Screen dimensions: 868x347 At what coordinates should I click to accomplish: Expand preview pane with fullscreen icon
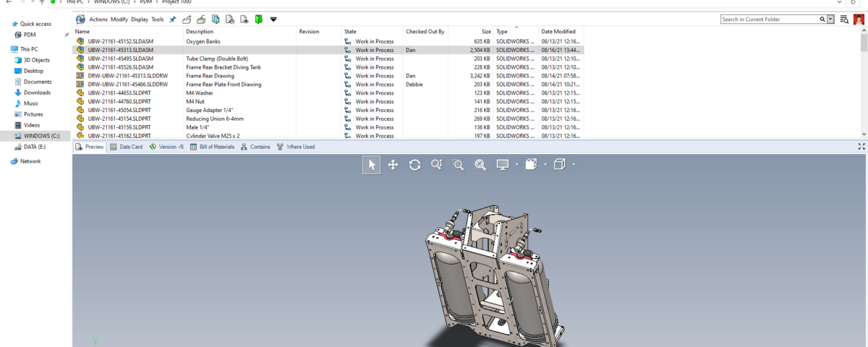click(861, 147)
